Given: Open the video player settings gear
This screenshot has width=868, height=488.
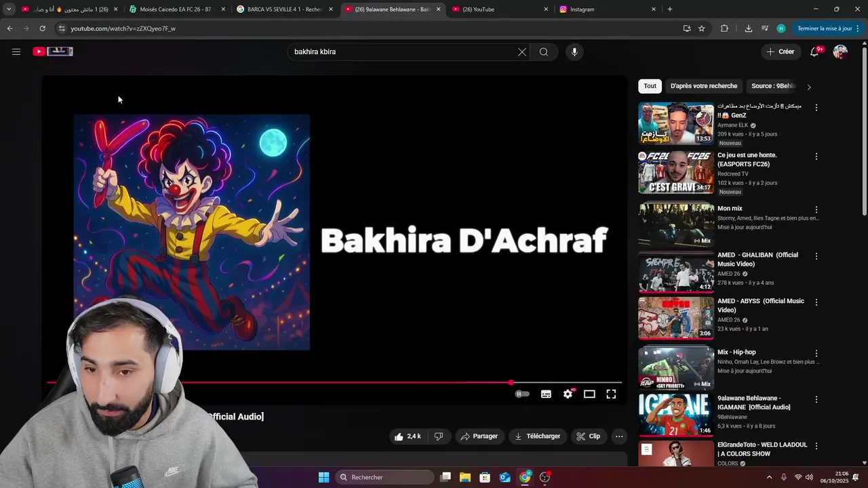Looking at the screenshot, I should pyautogui.click(x=568, y=394).
